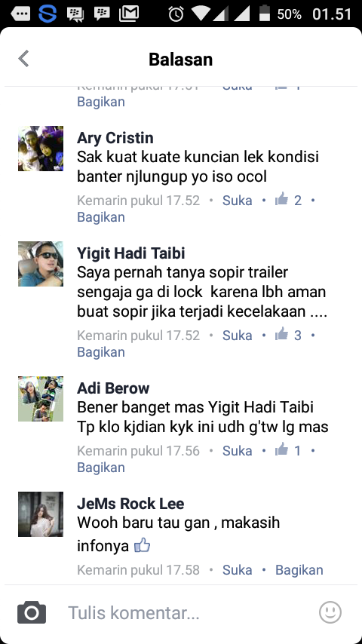Go back using the header arrow
Viewport: 362px width, 644px height.
pos(24,59)
